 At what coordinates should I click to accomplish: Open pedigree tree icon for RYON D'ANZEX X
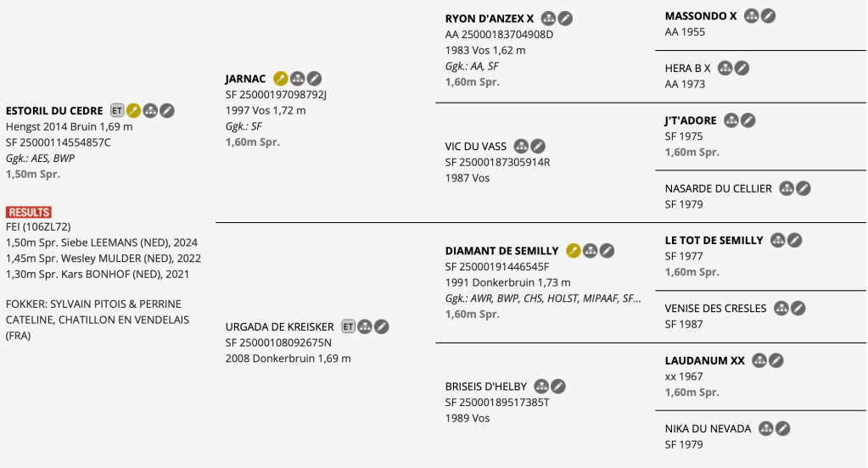tap(548, 18)
